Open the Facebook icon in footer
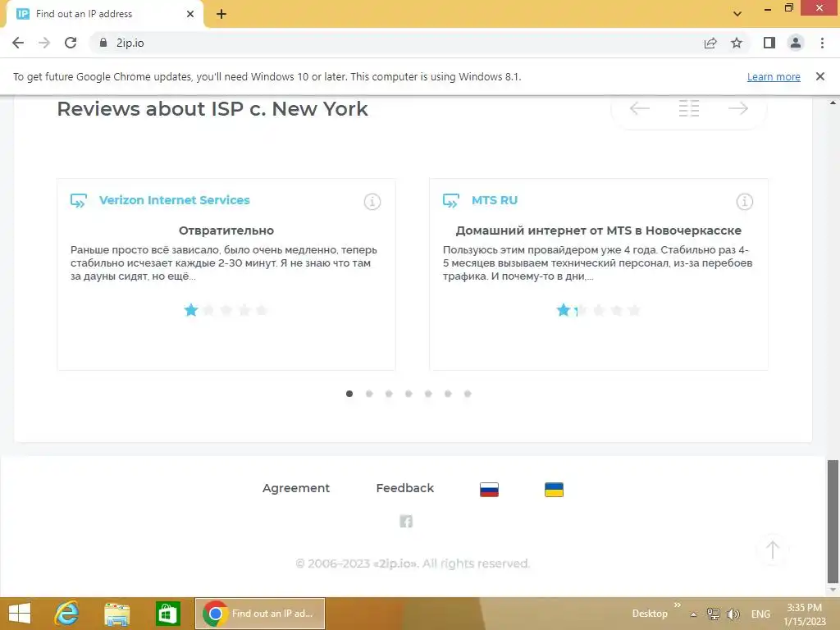The height and width of the screenshot is (630, 840). pos(406,521)
